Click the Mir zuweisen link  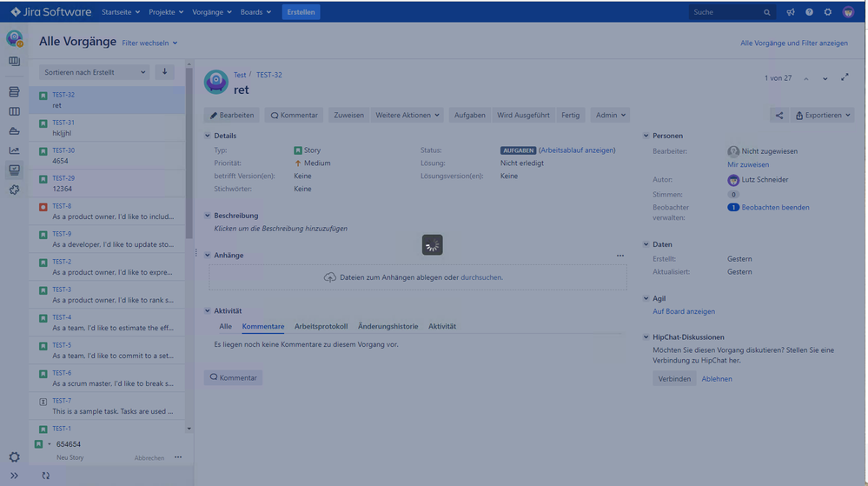click(748, 164)
